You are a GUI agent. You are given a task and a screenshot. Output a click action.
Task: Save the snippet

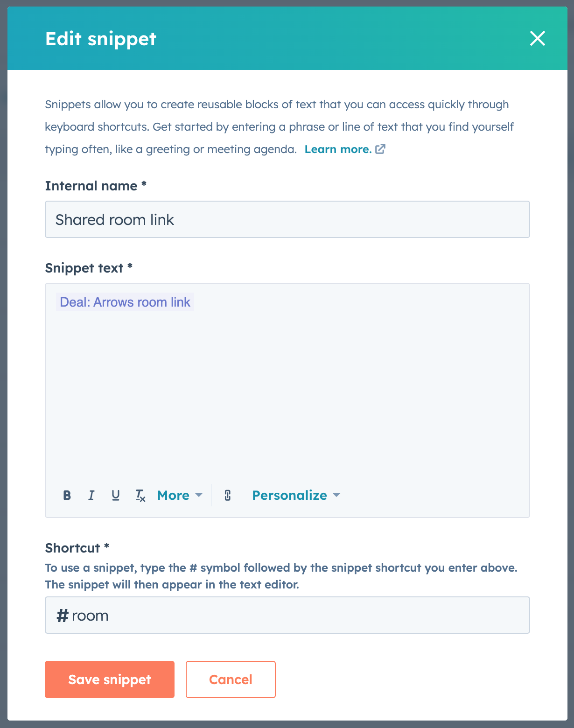(110, 679)
